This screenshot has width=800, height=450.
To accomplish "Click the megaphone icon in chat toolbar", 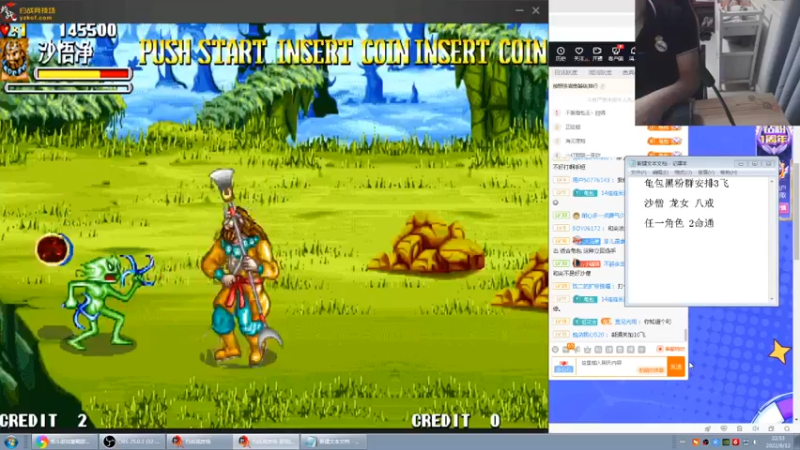I will tap(577, 349).
